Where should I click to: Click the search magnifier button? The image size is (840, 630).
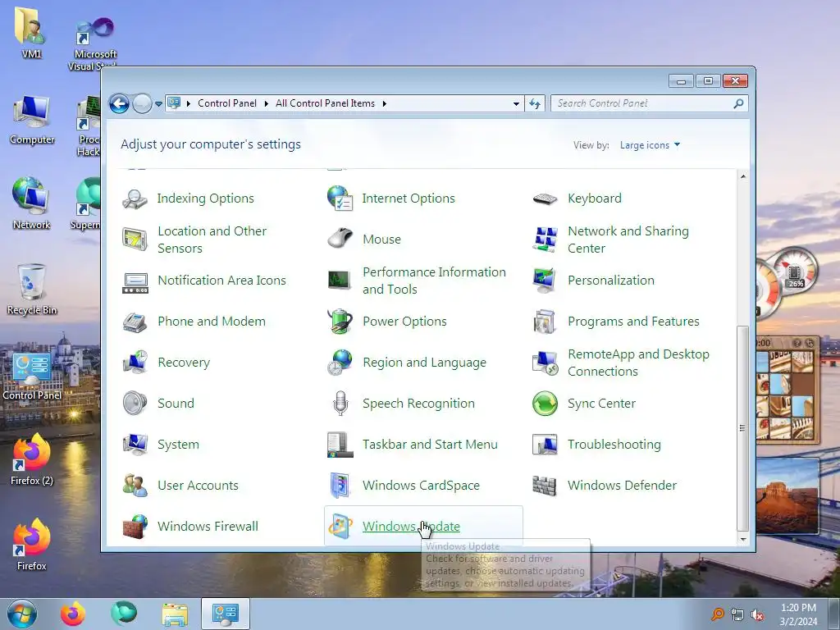tap(738, 103)
